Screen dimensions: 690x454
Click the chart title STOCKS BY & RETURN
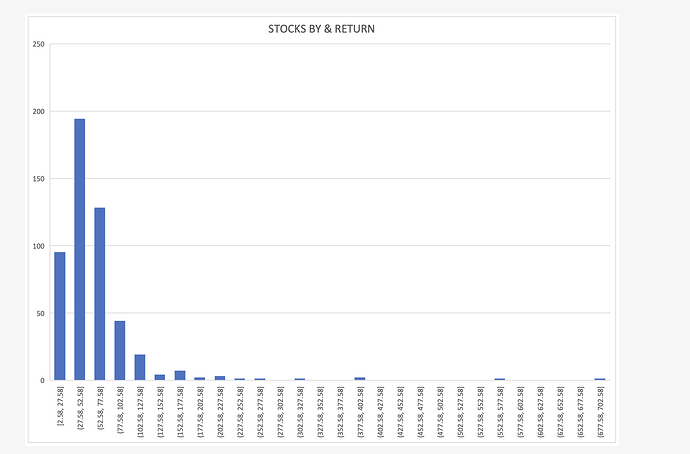pyautogui.click(x=321, y=28)
